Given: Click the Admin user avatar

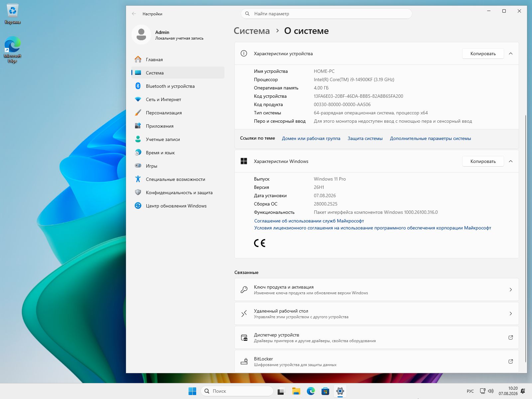Looking at the screenshot, I should click(x=141, y=35).
